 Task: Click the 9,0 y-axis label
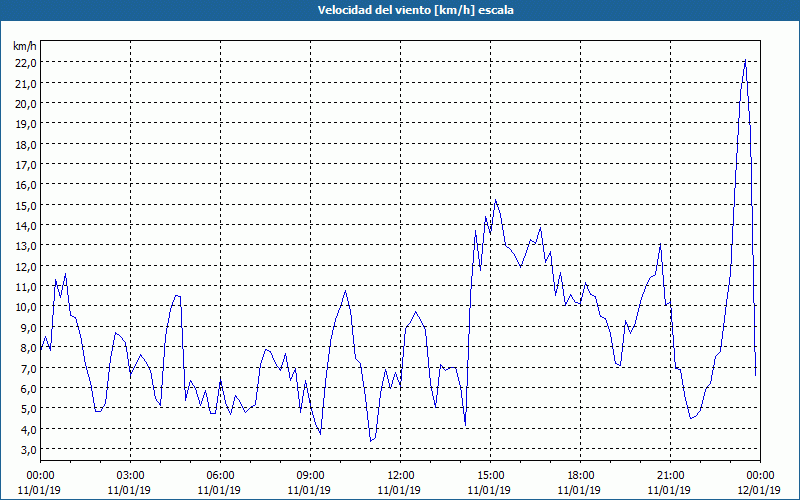29,328
